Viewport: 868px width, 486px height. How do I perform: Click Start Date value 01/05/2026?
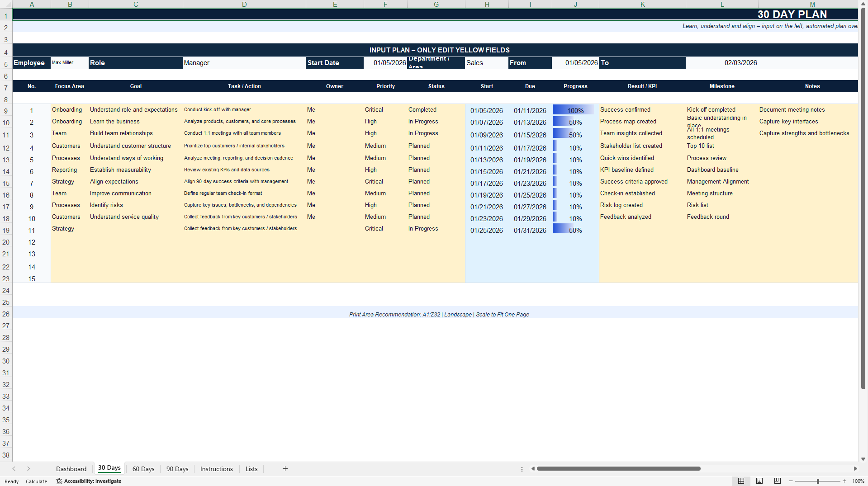point(385,63)
